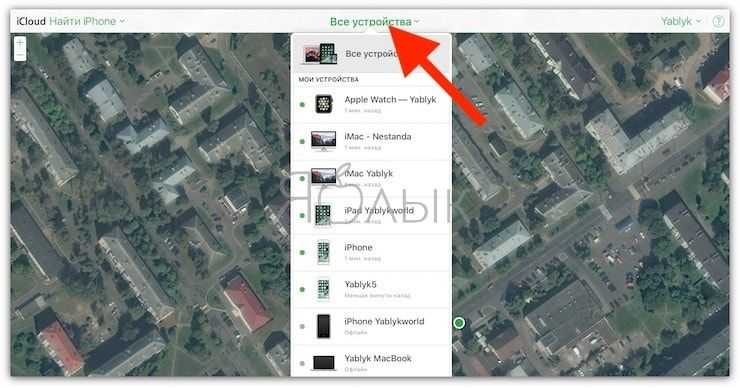Select the Yablyk5 phone icon
The height and width of the screenshot is (388, 740).
click(x=323, y=289)
